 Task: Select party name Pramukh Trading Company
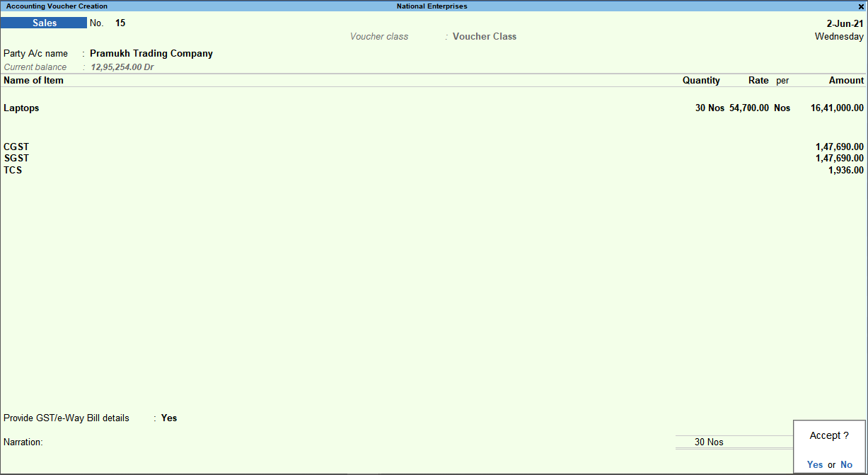151,53
